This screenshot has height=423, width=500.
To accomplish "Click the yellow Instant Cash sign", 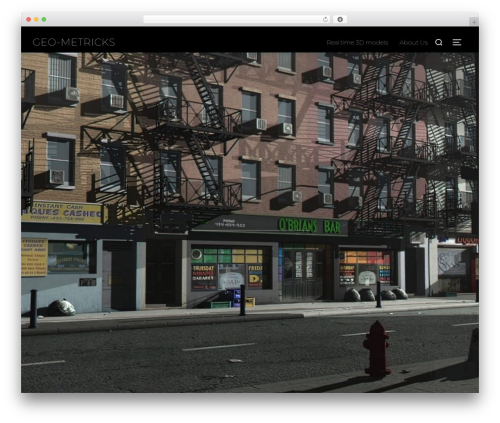I will tap(62, 212).
